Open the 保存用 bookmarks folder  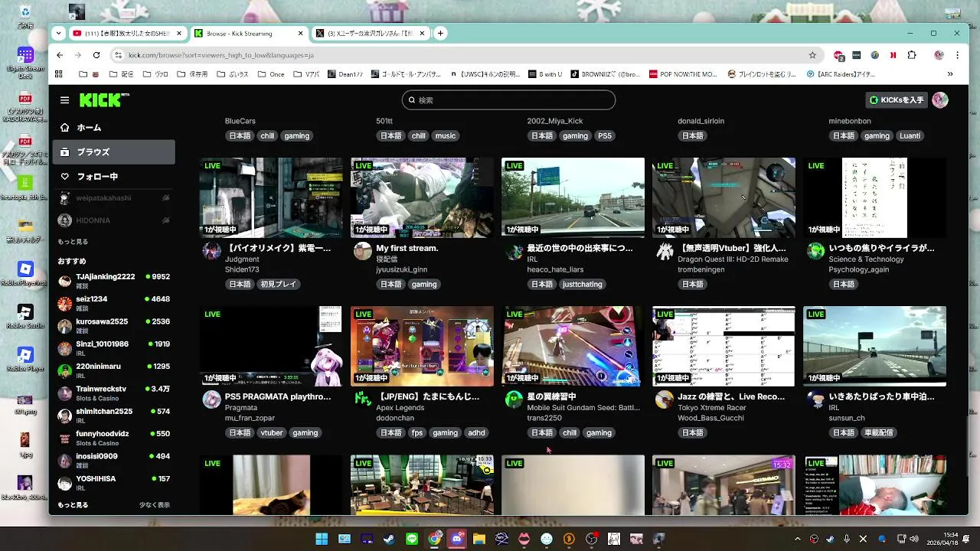pyautogui.click(x=192, y=74)
